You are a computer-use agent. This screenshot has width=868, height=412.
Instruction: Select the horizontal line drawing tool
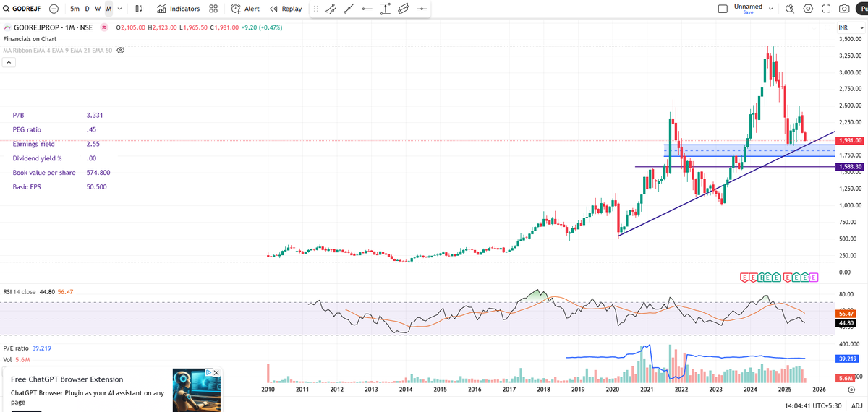point(421,9)
